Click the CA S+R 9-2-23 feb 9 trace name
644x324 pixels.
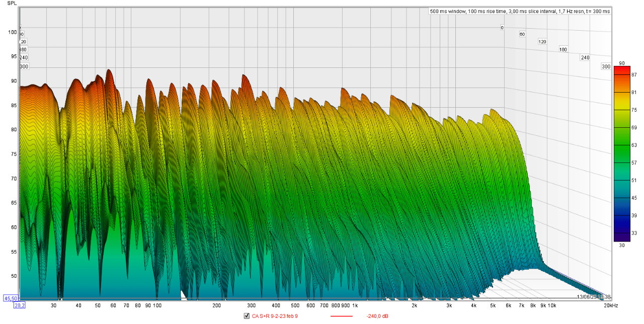coord(275,316)
